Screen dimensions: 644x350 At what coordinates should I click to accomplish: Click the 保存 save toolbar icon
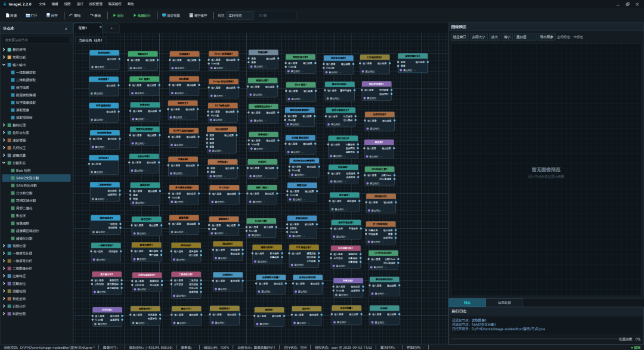(x=52, y=16)
